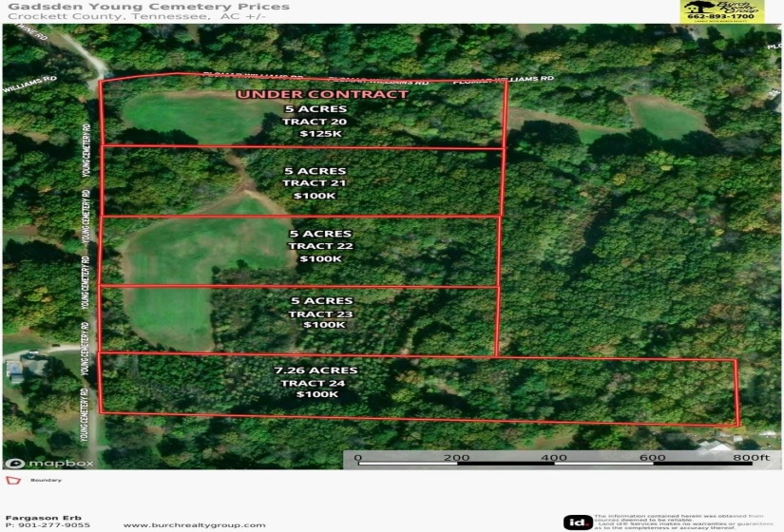Click the Burch Realty Group logo
The image size is (784, 532).
point(722,11)
